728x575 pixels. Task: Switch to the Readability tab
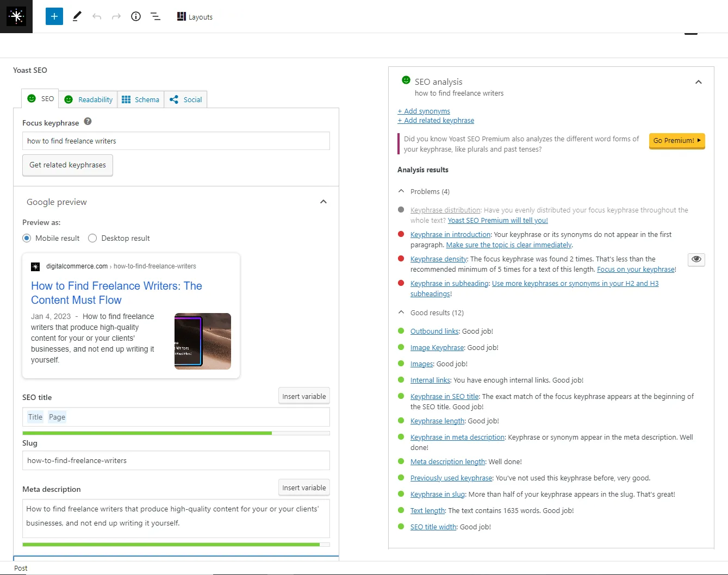click(88, 99)
